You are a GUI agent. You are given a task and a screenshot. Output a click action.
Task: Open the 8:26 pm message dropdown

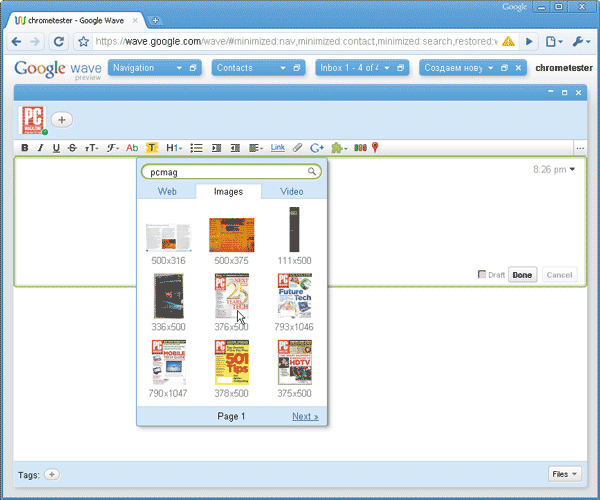(572, 169)
